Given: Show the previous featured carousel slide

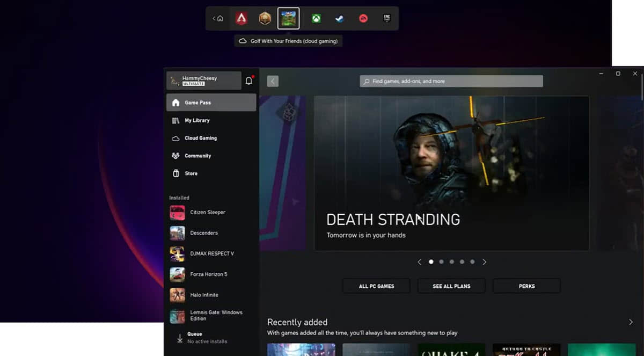Looking at the screenshot, I should [x=420, y=262].
